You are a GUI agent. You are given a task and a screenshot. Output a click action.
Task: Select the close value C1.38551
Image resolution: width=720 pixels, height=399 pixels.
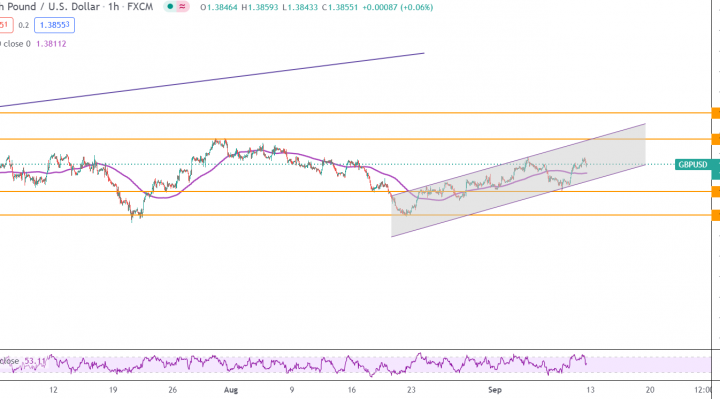(x=340, y=7)
